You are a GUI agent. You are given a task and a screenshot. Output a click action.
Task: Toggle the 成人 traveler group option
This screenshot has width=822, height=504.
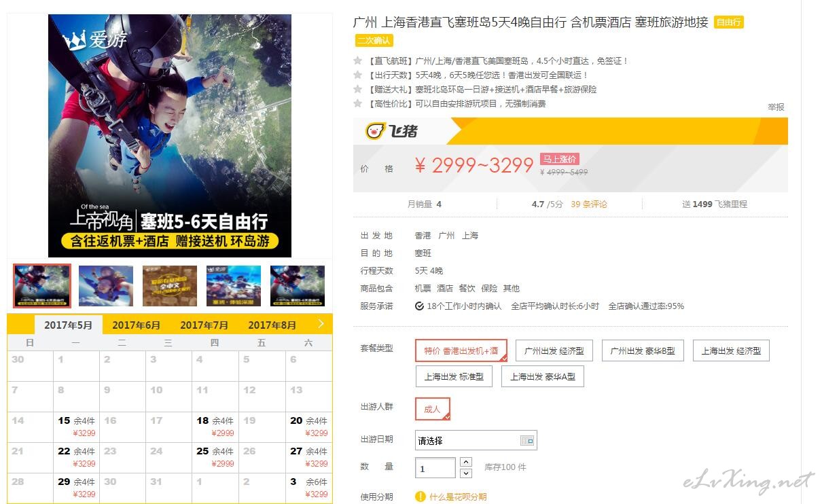point(432,409)
